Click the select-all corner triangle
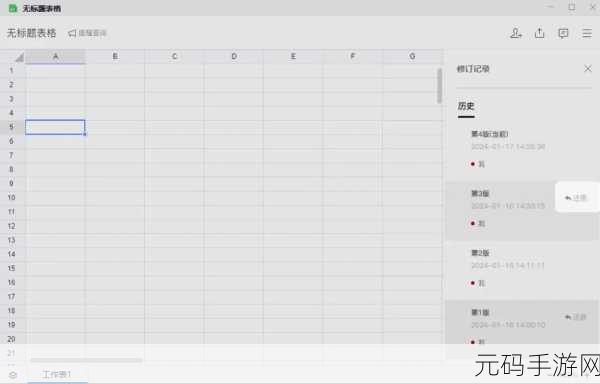Screen dimensions: 600x384 tap(19, 57)
